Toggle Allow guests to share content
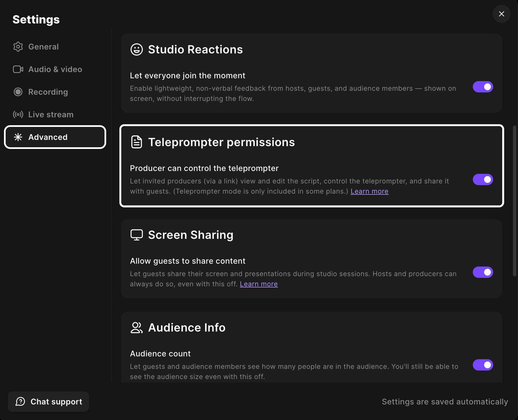The image size is (518, 420). (x=483, y=272)
